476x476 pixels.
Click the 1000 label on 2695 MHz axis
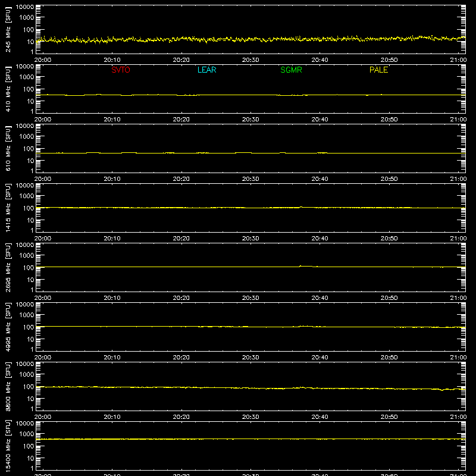pyautogui.click(x=27, y=256)
